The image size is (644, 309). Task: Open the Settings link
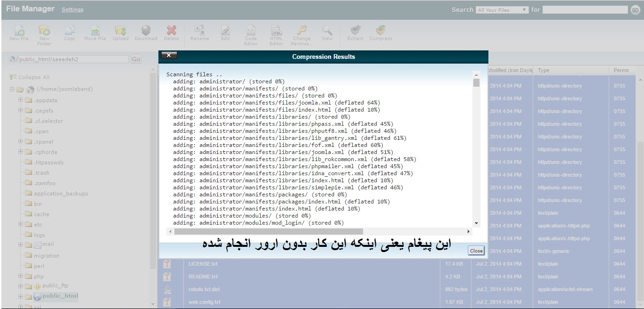coord(73,9)
